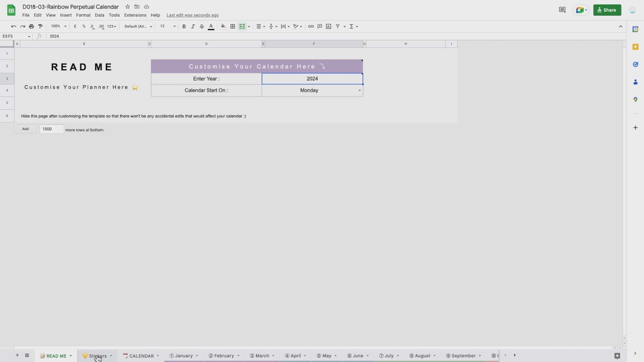The image size is (644, 362).
Task: Click the rows count input field
Action: pyautogui.click(x=52, y=129)
